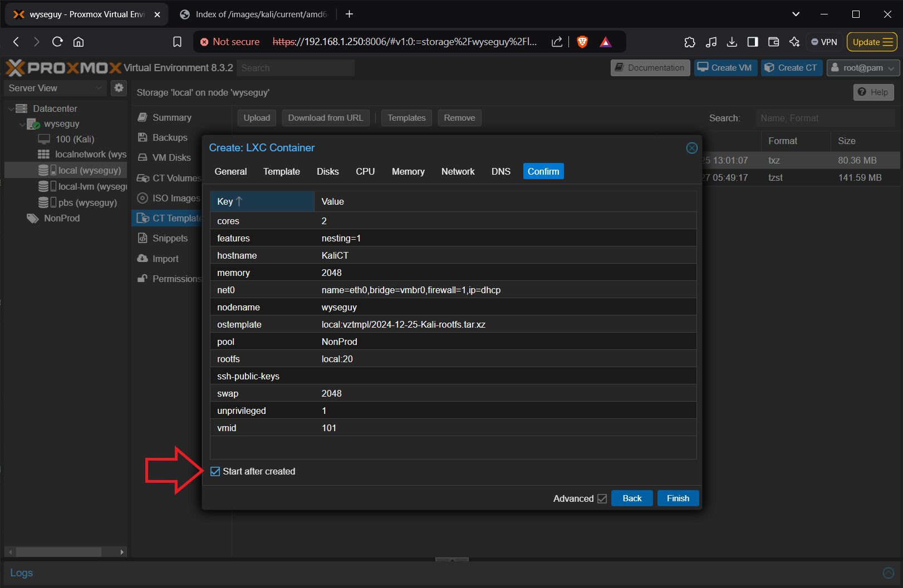Open browser downloads
The image size is (903, 588).
(x=732, y=42)
